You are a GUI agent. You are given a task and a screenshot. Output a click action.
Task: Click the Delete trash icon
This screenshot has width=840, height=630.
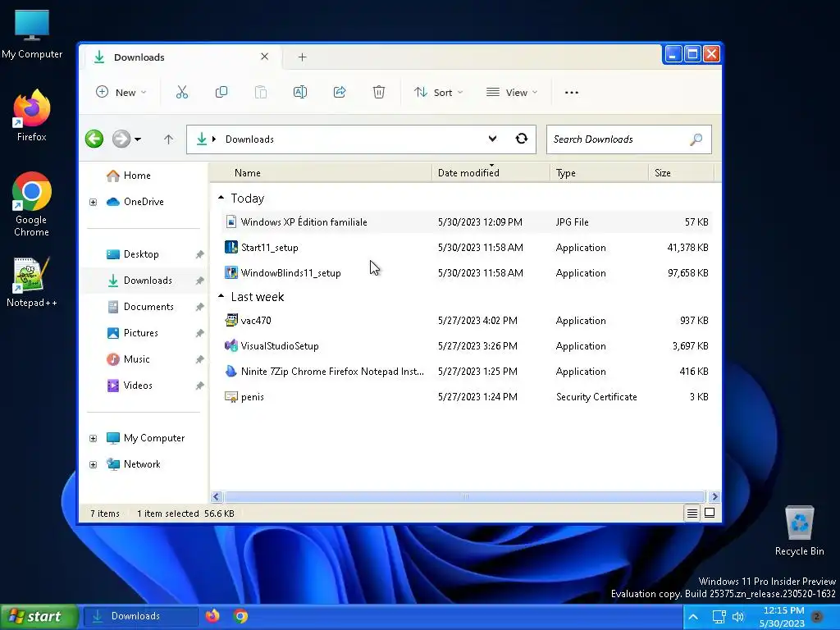point(379,92)
